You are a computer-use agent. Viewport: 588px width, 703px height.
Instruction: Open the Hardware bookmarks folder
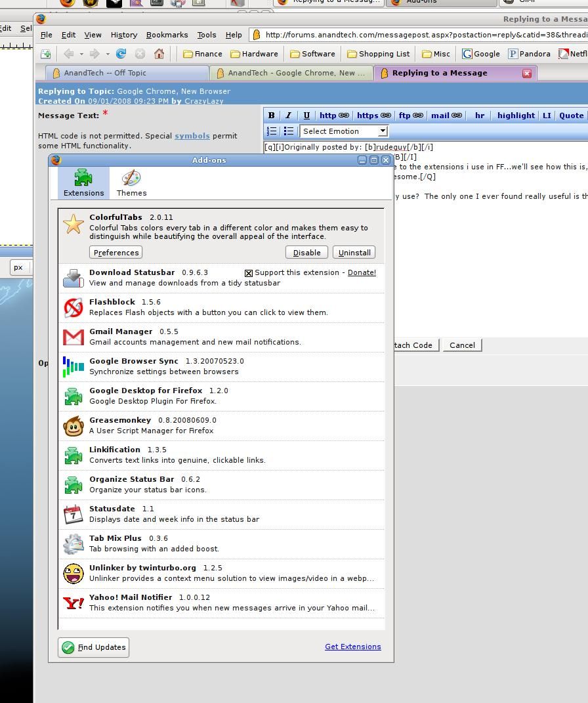pos(254,54)
